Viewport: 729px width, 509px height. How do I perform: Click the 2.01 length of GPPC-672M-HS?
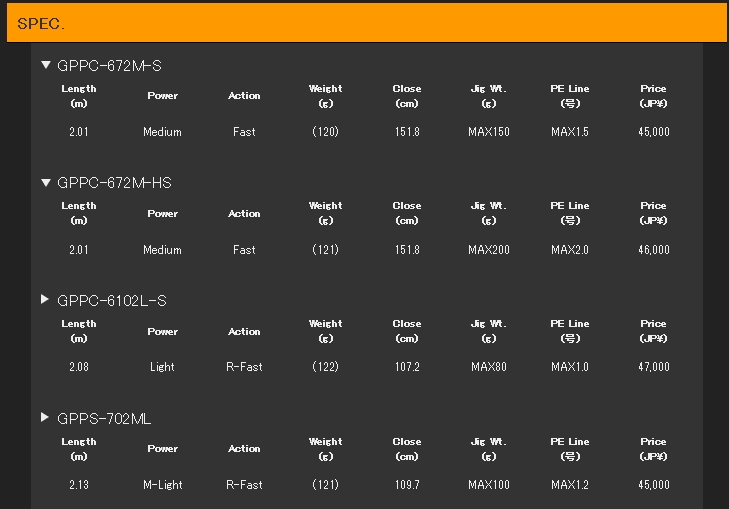click(79, 250)
